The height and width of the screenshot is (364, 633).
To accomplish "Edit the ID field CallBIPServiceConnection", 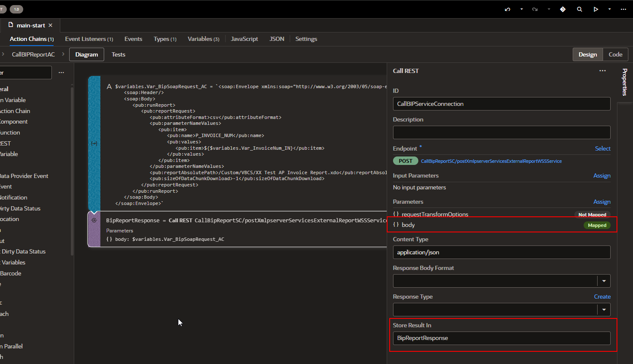I will click(x=501, y=104).
